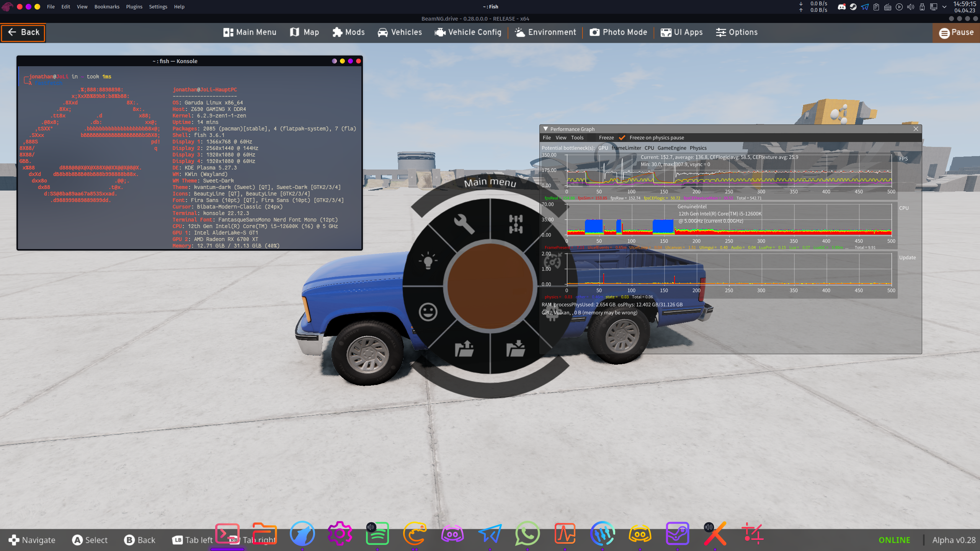Click the wrench icon in radial menu
The width and height of the screenshot is (980, 551).
(464, 224)
